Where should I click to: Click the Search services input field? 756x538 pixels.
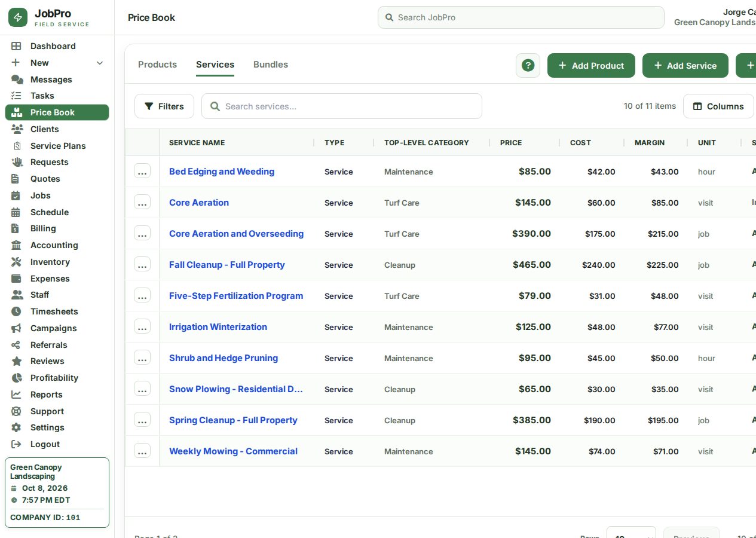pyautogui.click(x=342, y=106)
